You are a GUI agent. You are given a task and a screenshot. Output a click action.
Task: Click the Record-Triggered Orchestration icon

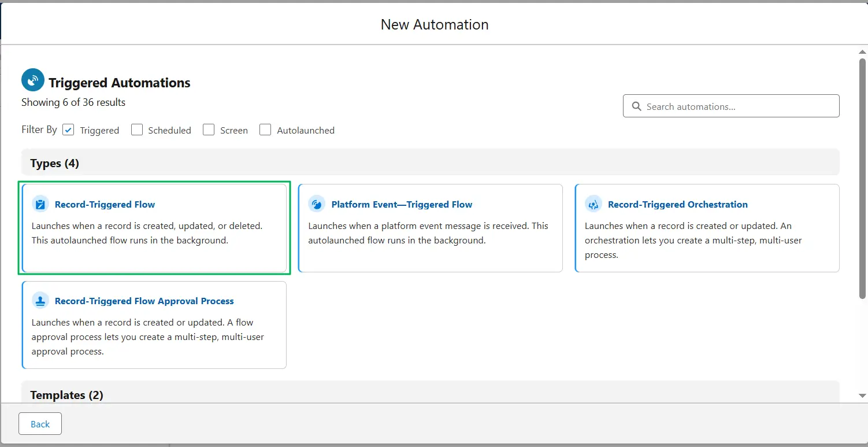point(593,204)
